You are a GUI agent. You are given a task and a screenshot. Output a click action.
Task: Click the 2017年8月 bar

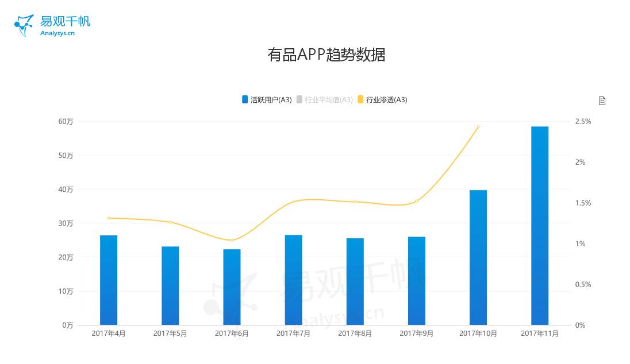click(x=355, y=282)
